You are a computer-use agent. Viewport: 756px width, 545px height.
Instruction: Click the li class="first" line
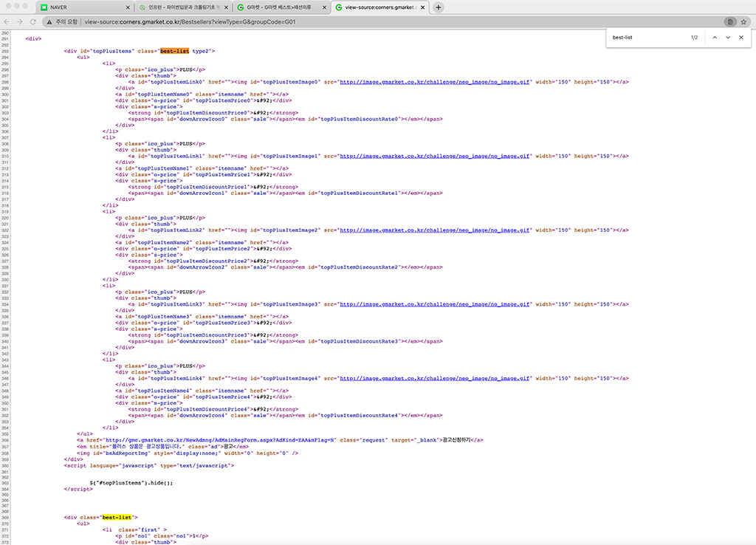(134, 529)
